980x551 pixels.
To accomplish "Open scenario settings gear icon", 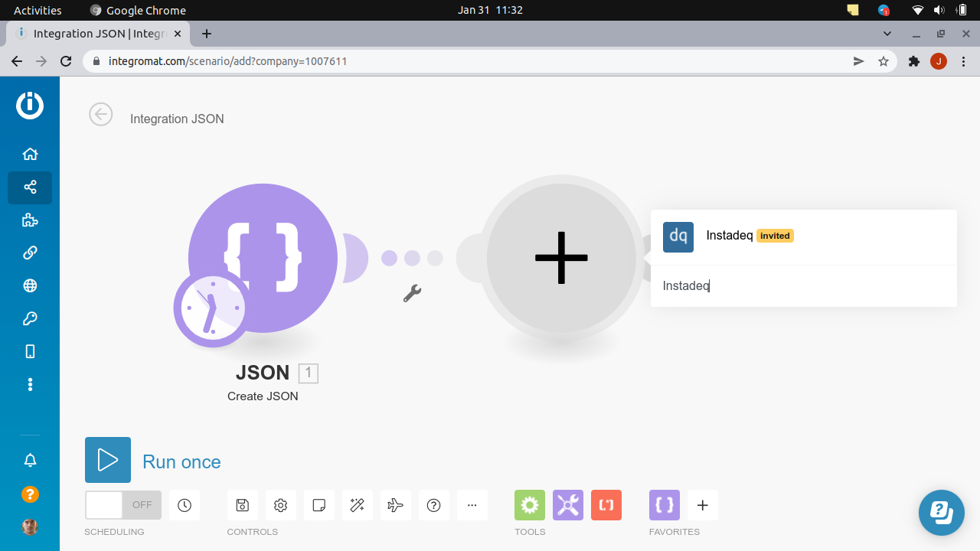I will point(281,505).
